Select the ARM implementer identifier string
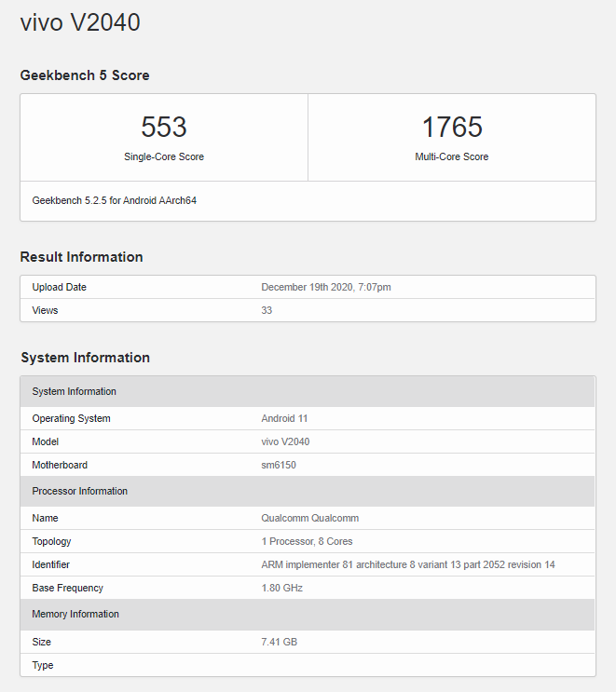The height and width of the screenshot is (692, 616). tap(408, 564)
